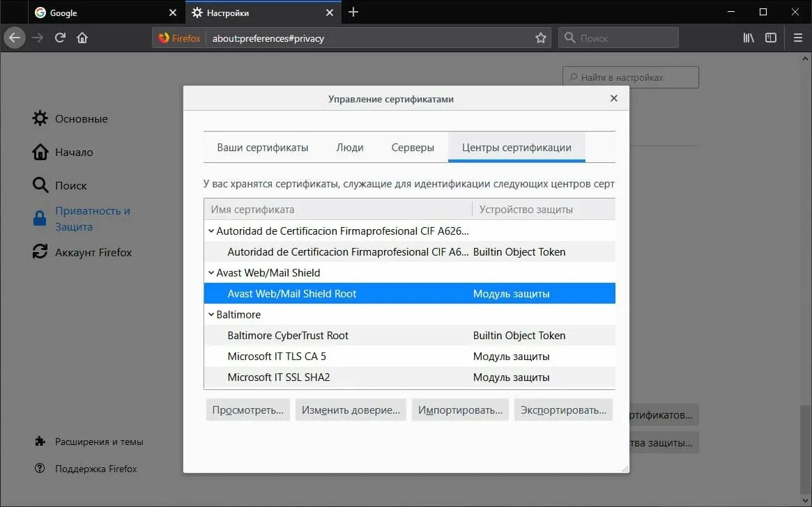The width and height of the screenshot is (812, 507).
Task: Select Microsoft IT TLS CA 5 certificate
Action: click(410, 357)
